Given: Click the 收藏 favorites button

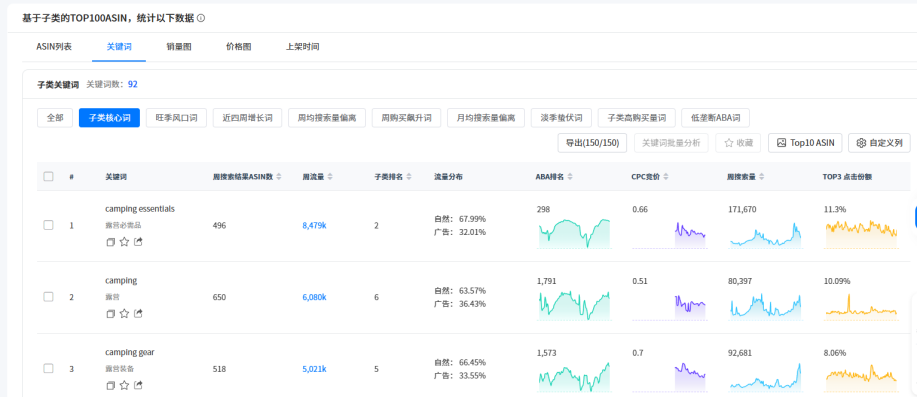Looking at the screenshot, I should [738, 143].
